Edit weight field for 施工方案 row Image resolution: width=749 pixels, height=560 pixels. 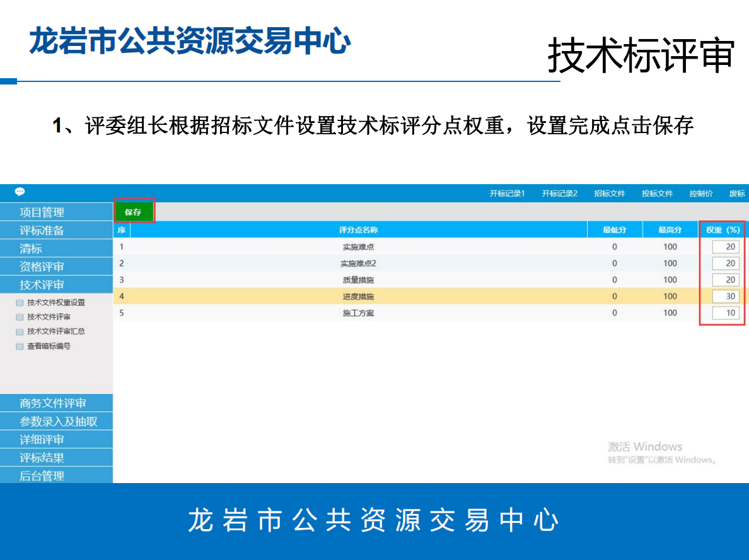click(726, 313)
